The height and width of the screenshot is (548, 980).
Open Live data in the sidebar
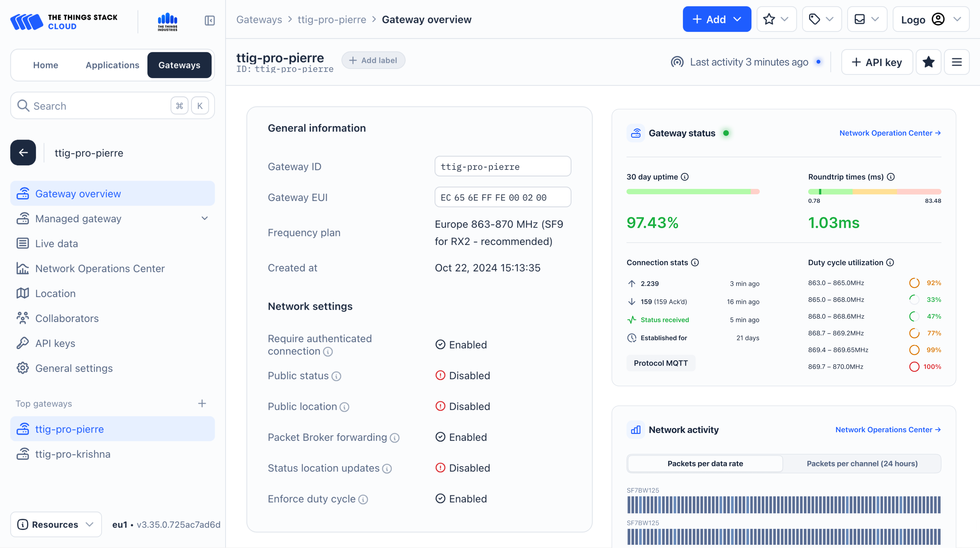[57, 244]
